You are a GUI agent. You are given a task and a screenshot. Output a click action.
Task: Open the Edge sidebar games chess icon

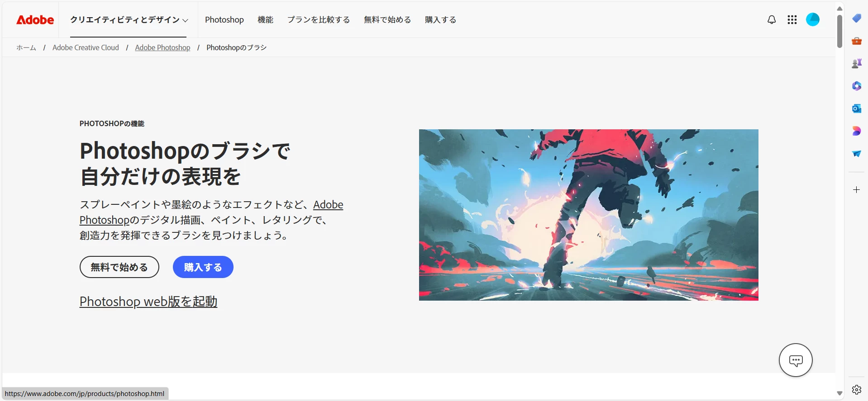click(857, 63)
